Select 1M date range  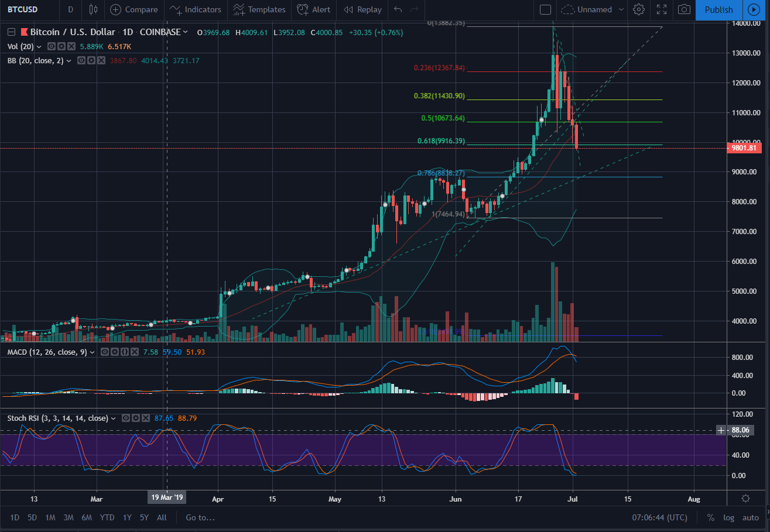click(x=50, y=517)
